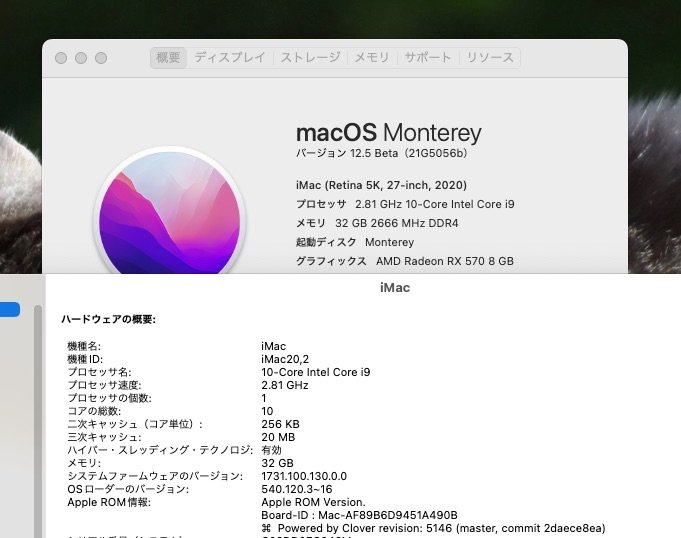Viewport: 681px width, 538px height.
Task: Click the selected blue sidebar item
Action: click(10, 309)
